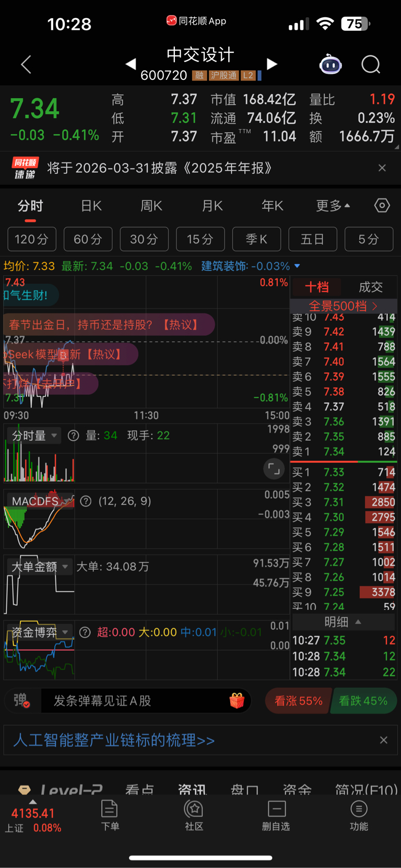Open 人工智能整产业链标的梳理 link

pos(114,740)
